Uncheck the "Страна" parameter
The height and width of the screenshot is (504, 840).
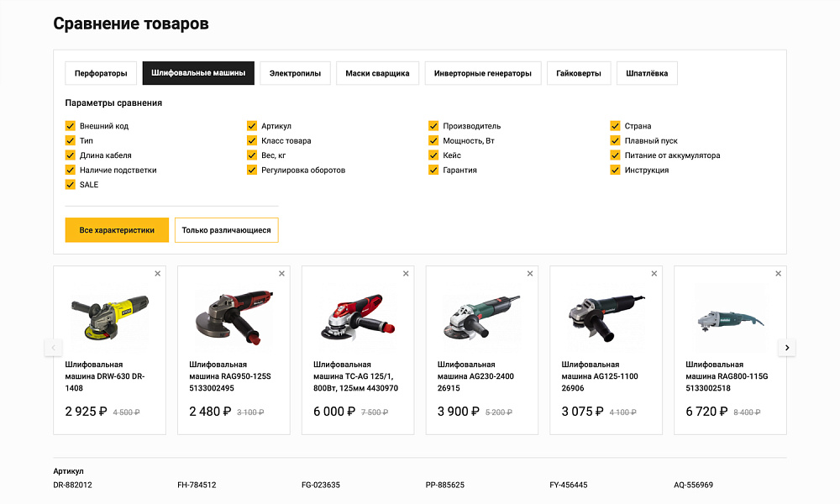tap(615, 125)
